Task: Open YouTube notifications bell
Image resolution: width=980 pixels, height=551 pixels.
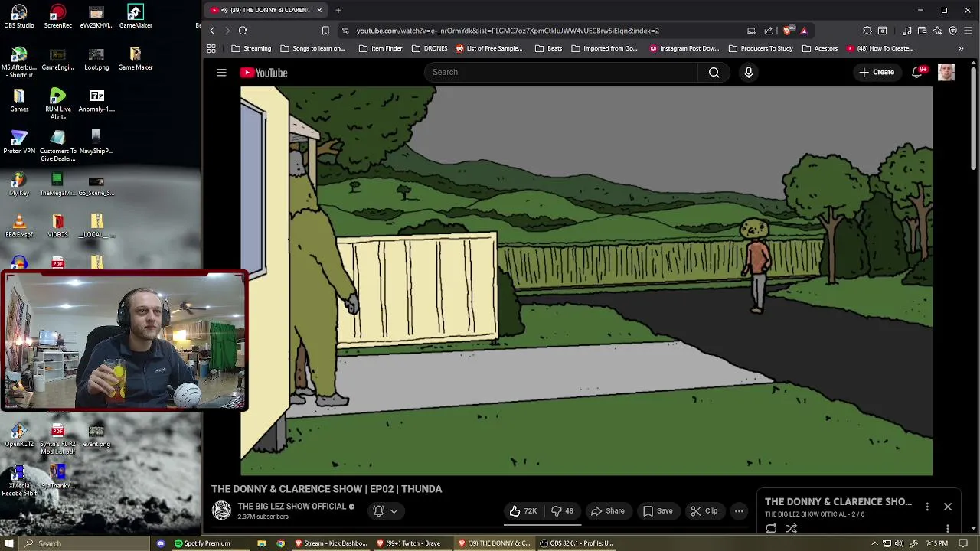Action: point(917,72)
